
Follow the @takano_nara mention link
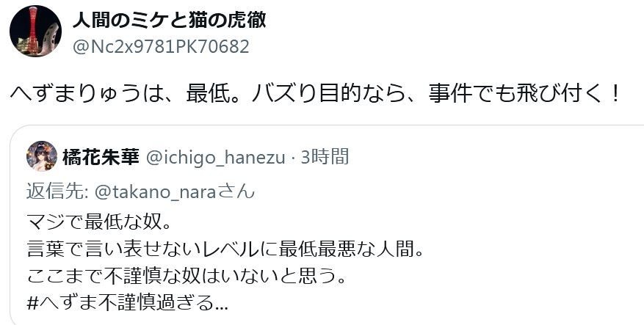point(155,192)
